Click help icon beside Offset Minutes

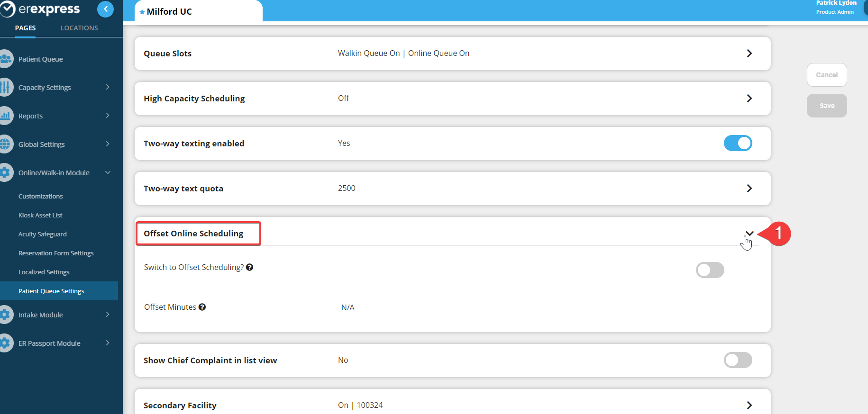click(x=202, y=307)
